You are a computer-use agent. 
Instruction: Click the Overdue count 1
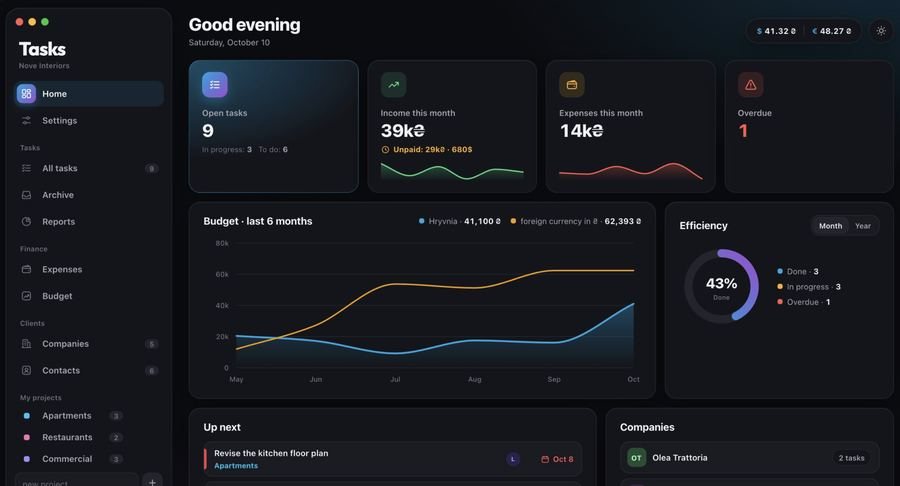743,131
